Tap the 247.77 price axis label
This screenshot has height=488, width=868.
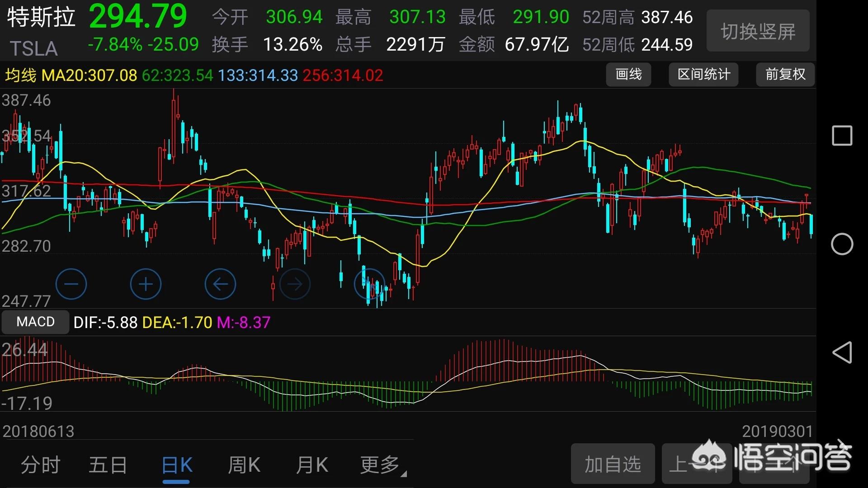26,300
